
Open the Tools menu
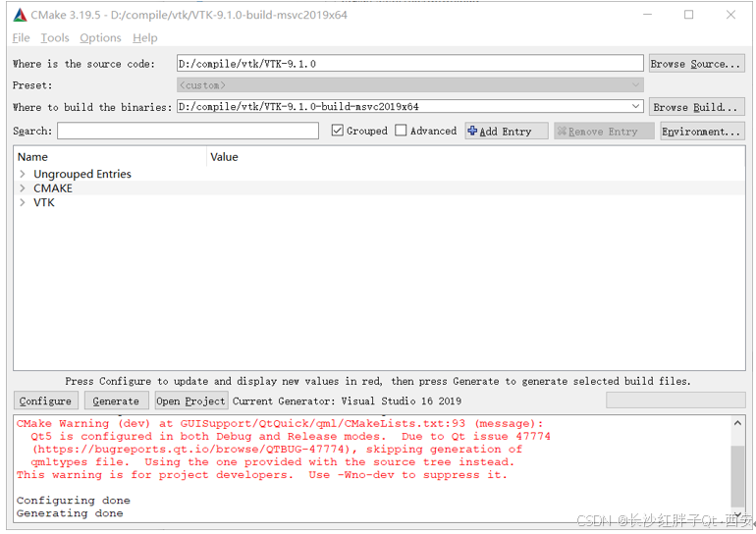tap(55, 37)
